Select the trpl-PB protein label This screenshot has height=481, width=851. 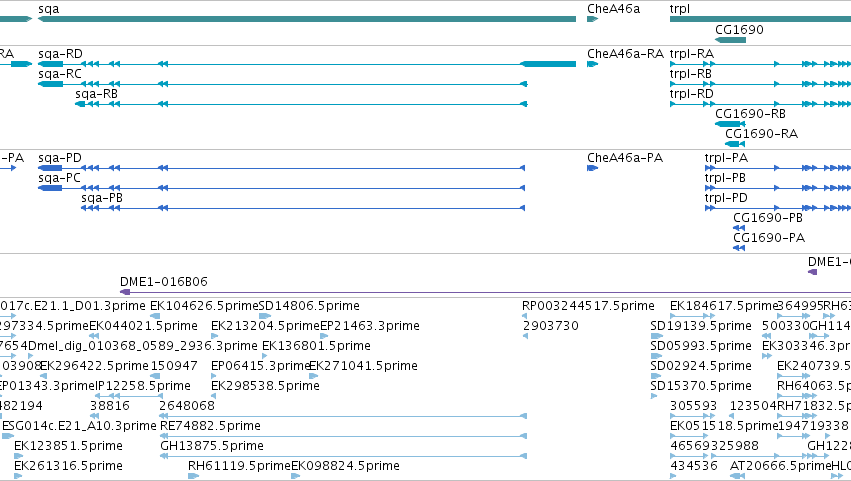(x=725, y=178)
